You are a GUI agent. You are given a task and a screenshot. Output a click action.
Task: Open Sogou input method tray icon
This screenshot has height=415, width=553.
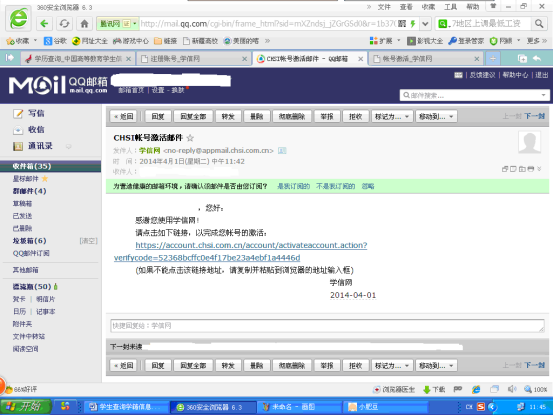[x=481, y=407]
